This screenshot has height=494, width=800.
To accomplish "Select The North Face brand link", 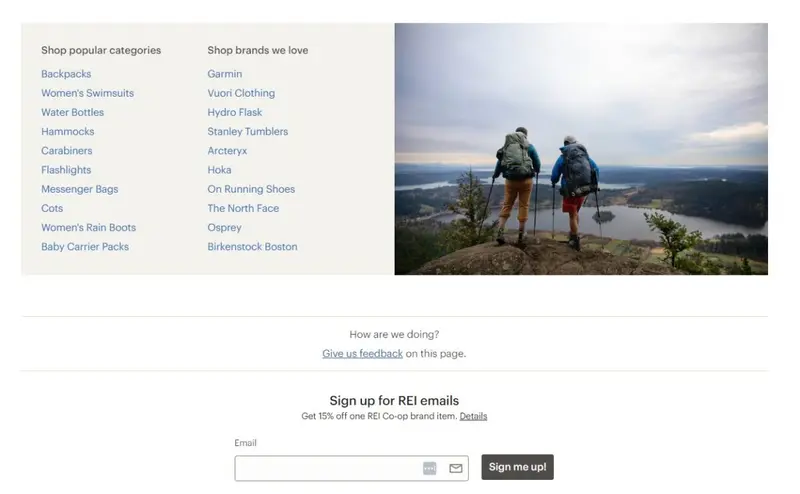I will point(243,208).
